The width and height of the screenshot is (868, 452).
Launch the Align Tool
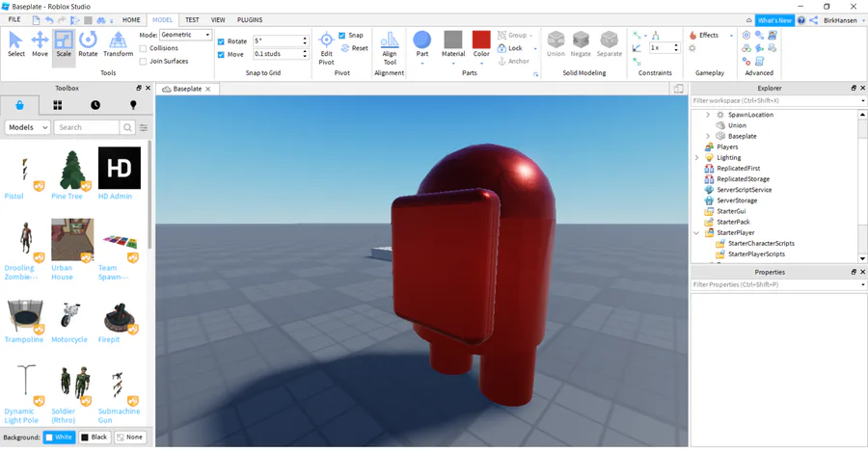pyautogui.click(x=390, y=48)
